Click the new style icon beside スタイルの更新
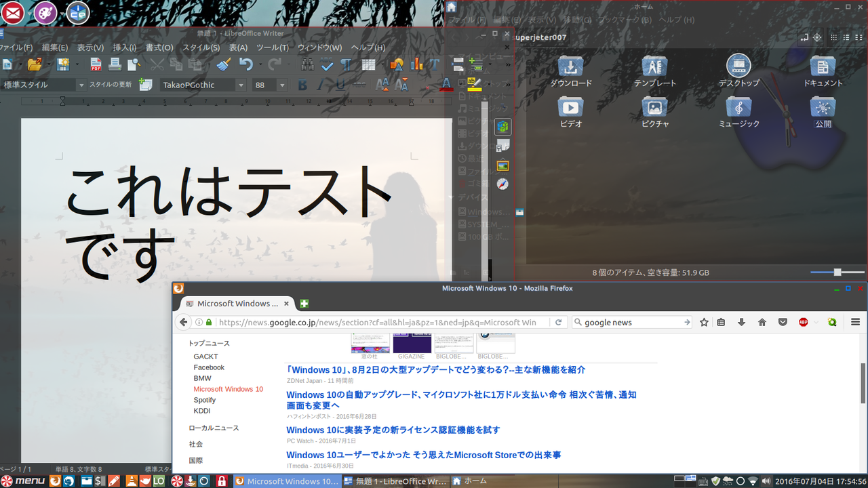 tap(146, 85)
